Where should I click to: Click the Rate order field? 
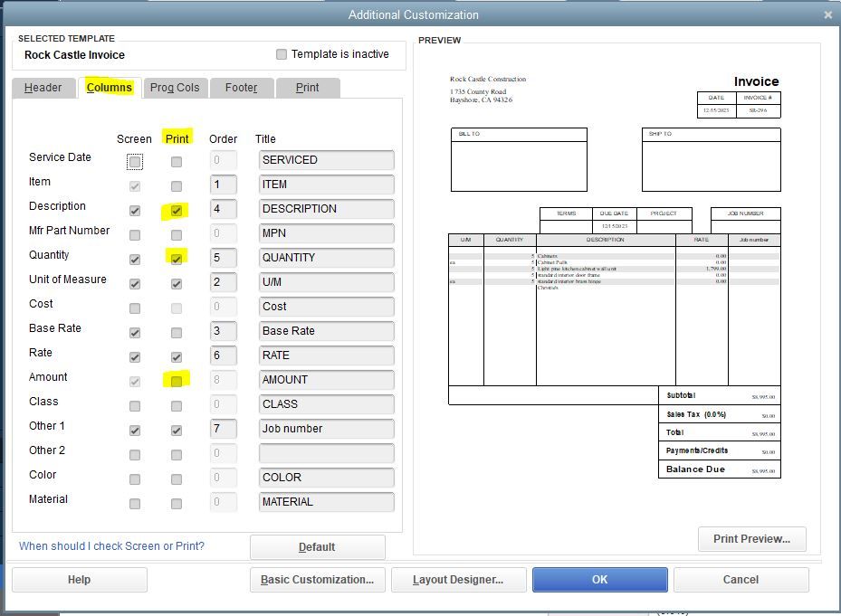pyautogui.click(x=223, y=355)
